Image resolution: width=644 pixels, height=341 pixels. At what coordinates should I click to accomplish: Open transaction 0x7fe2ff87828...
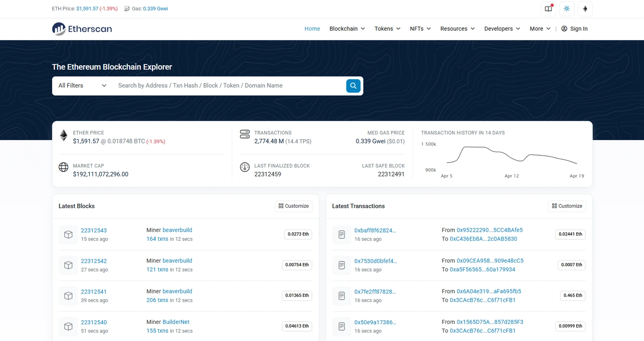tap(375, 292)
